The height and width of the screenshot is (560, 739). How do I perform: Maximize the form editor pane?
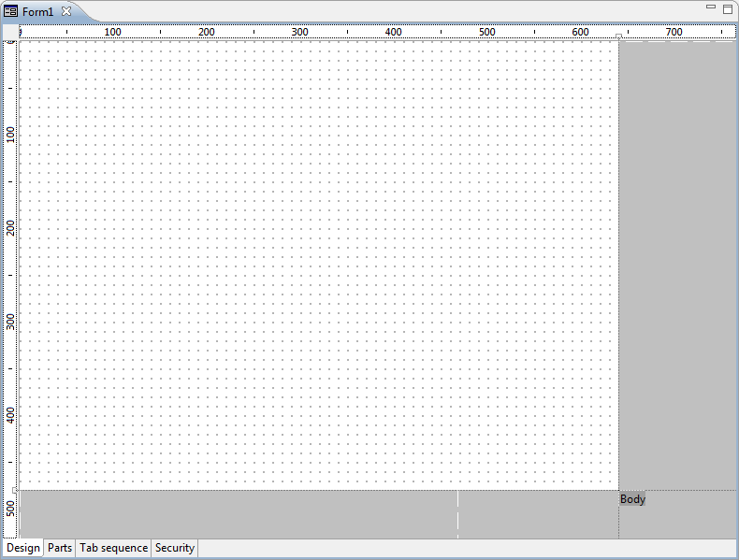[728, 9]
